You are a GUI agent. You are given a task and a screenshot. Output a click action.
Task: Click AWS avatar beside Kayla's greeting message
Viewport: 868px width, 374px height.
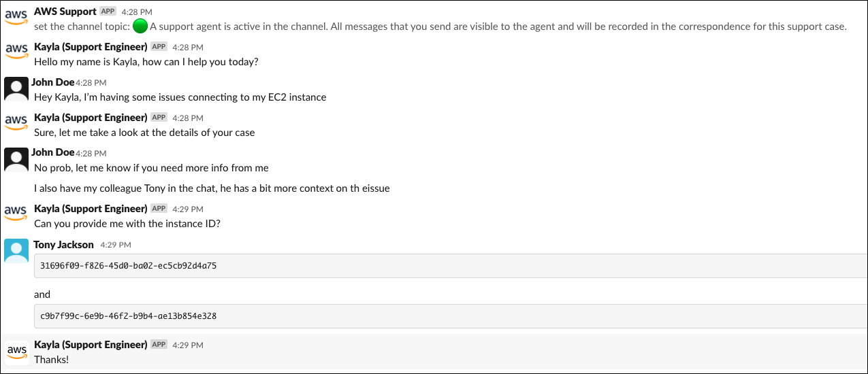16,52
